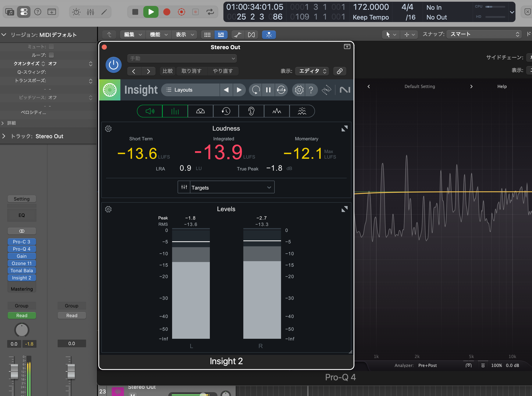Open Insight settings gear in header
This screenshot has height=396, width=532.
pos(299,90)
